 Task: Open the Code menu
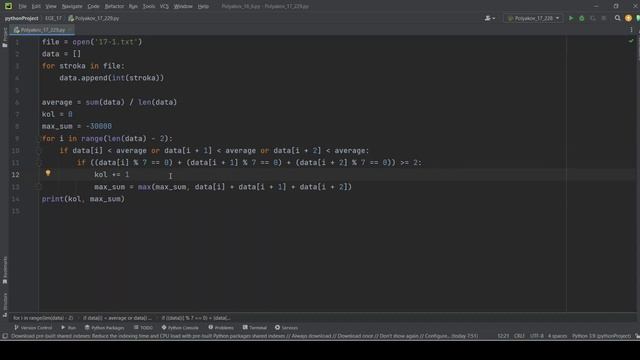click(x=93, y=7)
